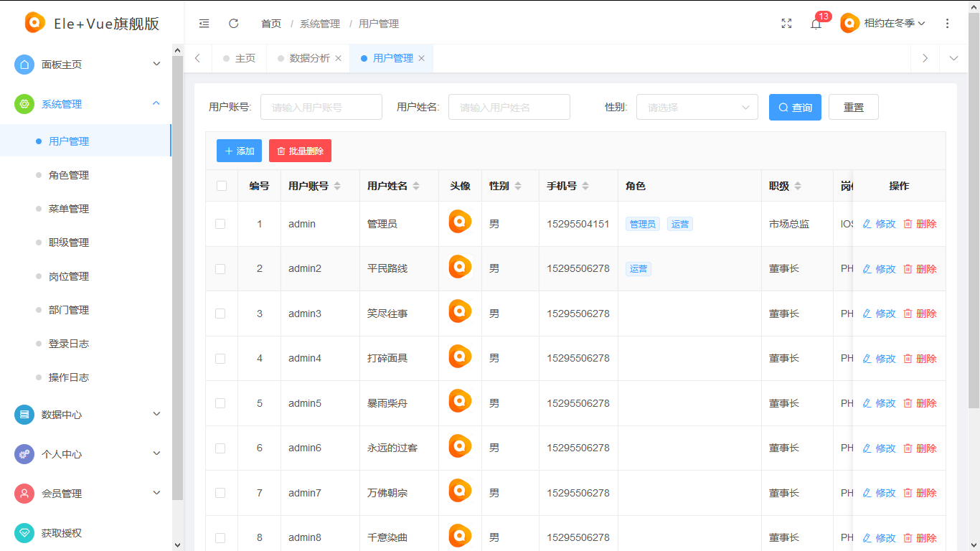Click the 系统管理 green gear icon
This screenshot has height=551, width=980.
click(24, 104)
